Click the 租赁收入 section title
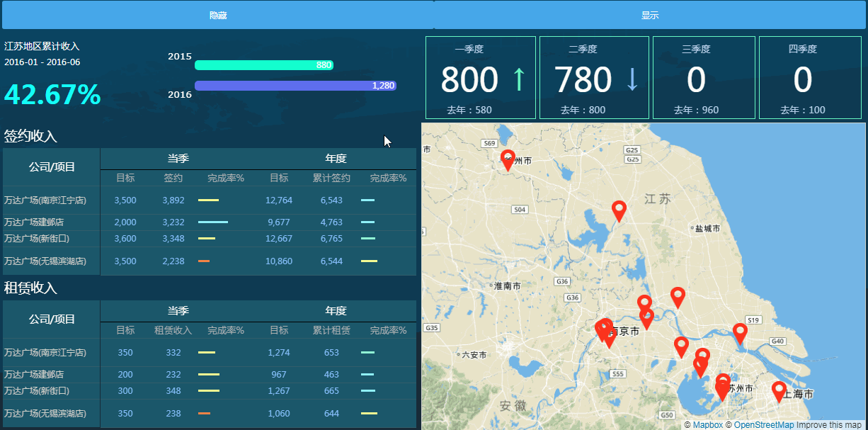The image size is (868, 430). 30,288
